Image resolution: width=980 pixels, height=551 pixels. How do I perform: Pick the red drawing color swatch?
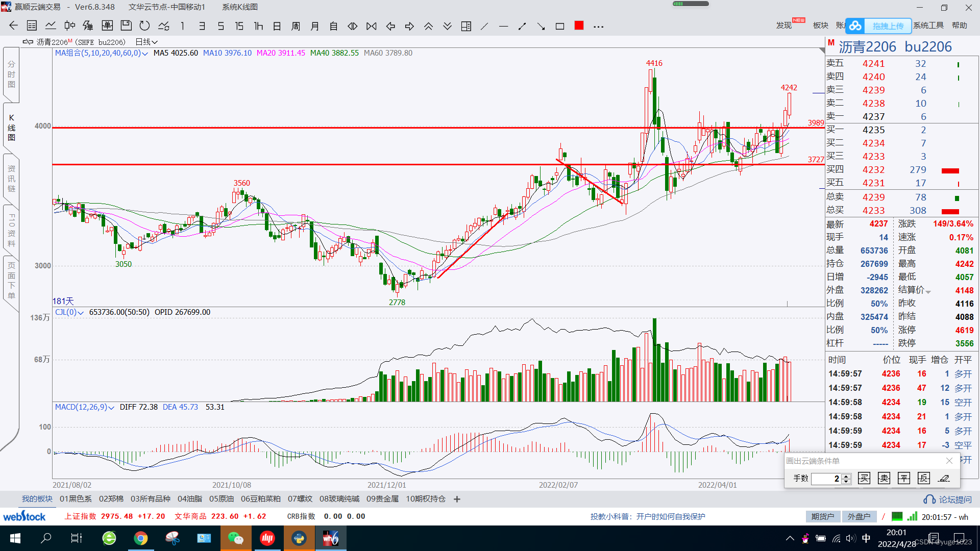pyautogui.click(x=579, y=26)
